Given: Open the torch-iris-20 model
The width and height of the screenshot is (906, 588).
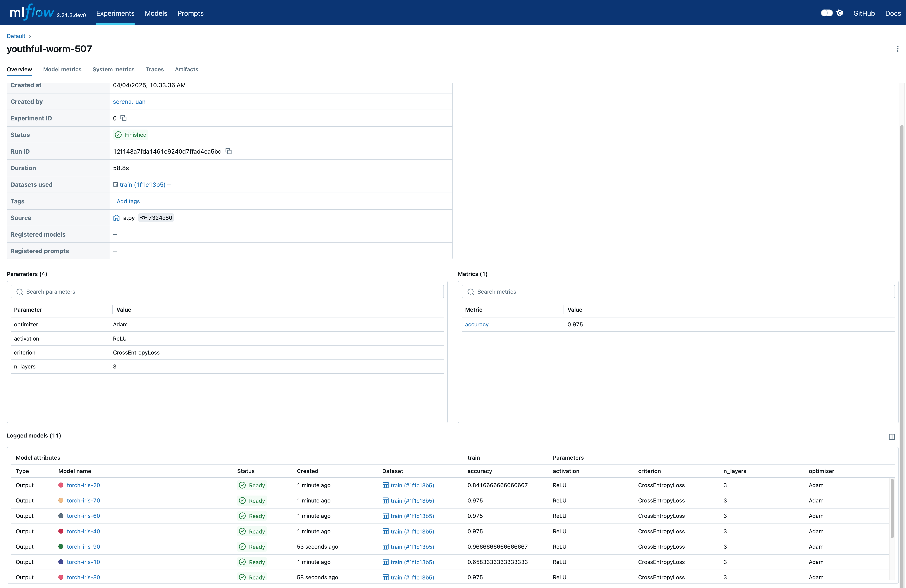Looking at the screenshot, I should click(x=83, y=485).
